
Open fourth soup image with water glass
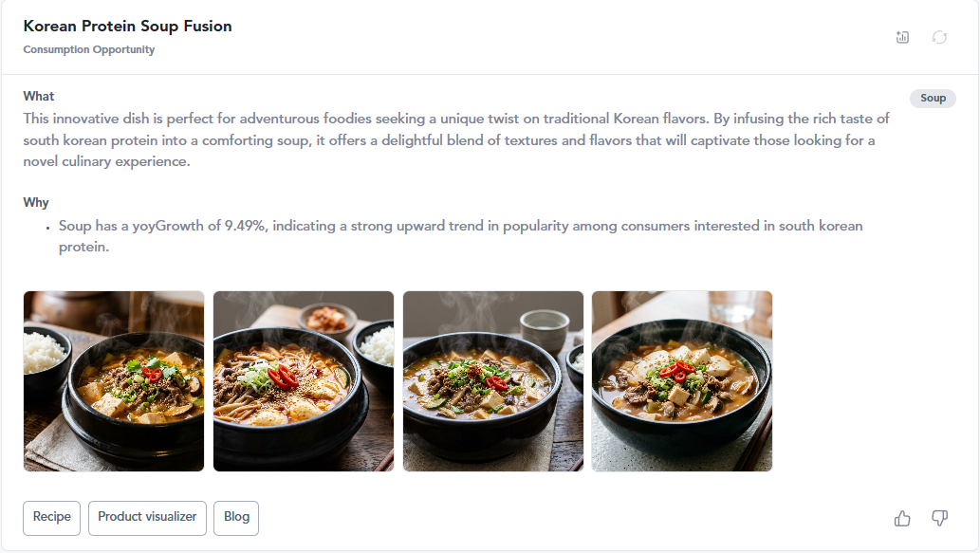(x=682, y=381)
